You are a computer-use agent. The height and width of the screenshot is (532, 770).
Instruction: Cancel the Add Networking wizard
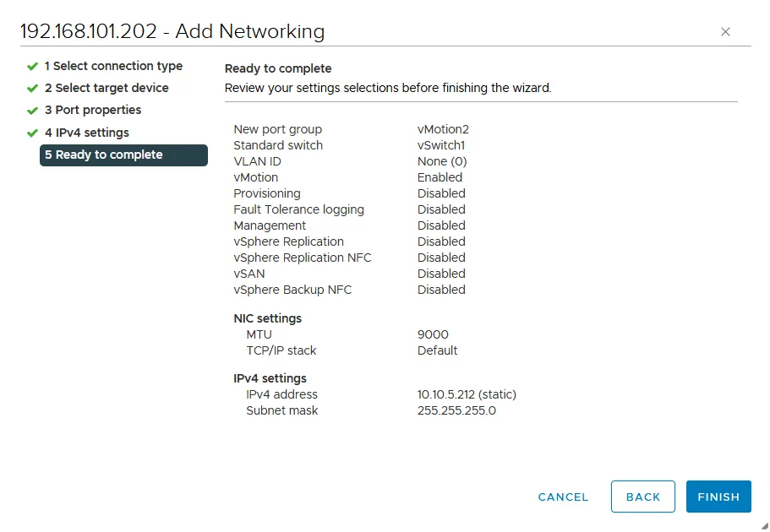tap(563, 497)
